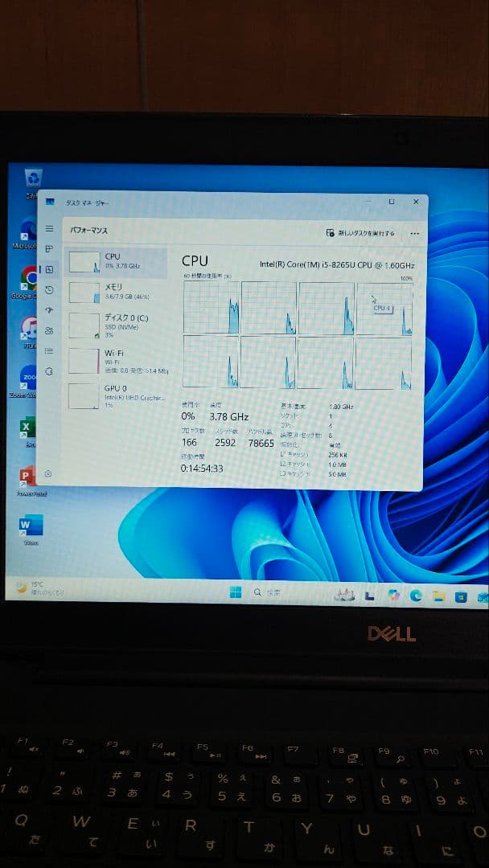Screen dimensions: 489x868
Task: Click the process count 166
Action: [189, 442]
